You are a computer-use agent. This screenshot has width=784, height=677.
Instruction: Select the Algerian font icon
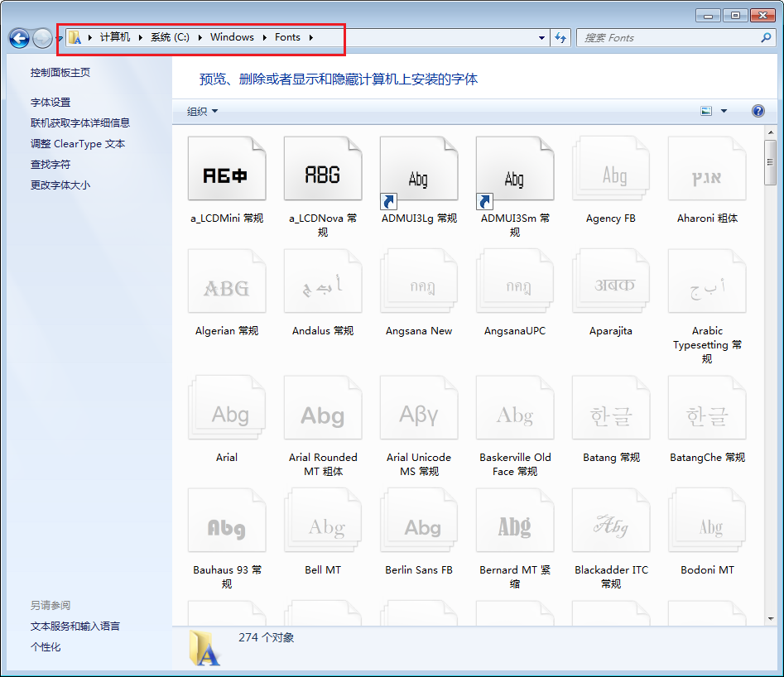(x=226, y=283)
